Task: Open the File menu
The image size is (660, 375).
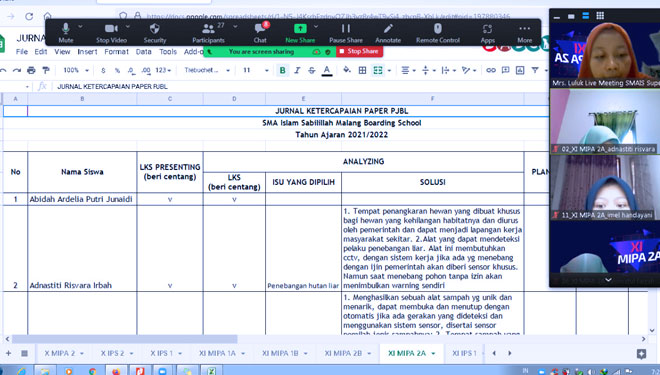Action: pos(21,52)
